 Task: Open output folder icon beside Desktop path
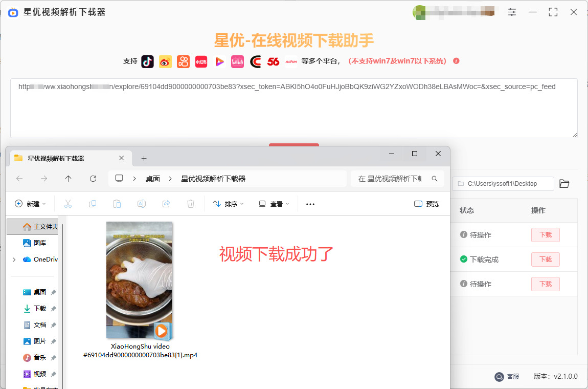(x=564, y=184)
